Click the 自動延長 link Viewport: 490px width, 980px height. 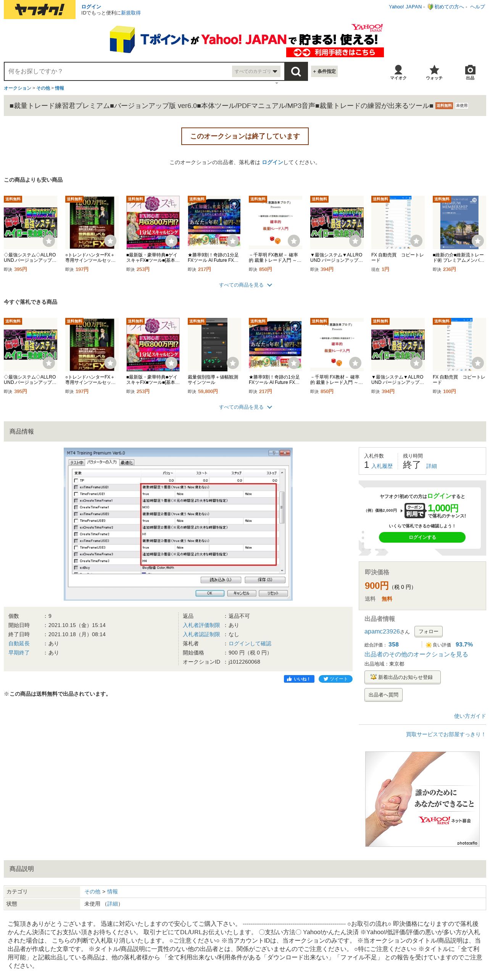tap(19, 644)
